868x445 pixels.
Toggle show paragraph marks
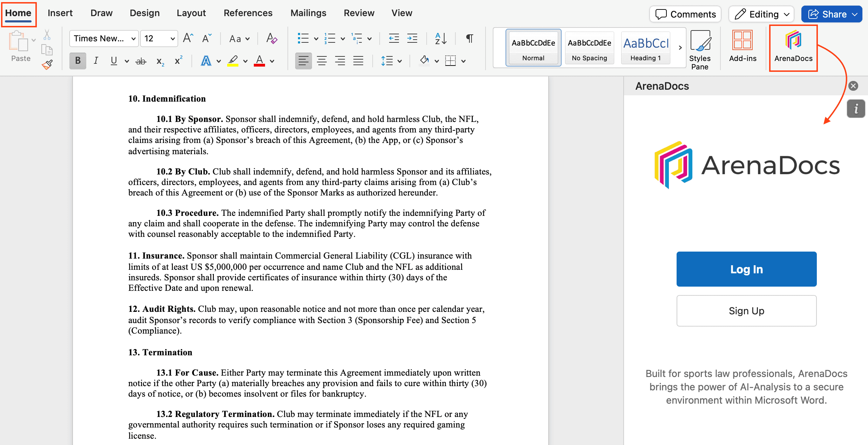click(x=469, y=39)
